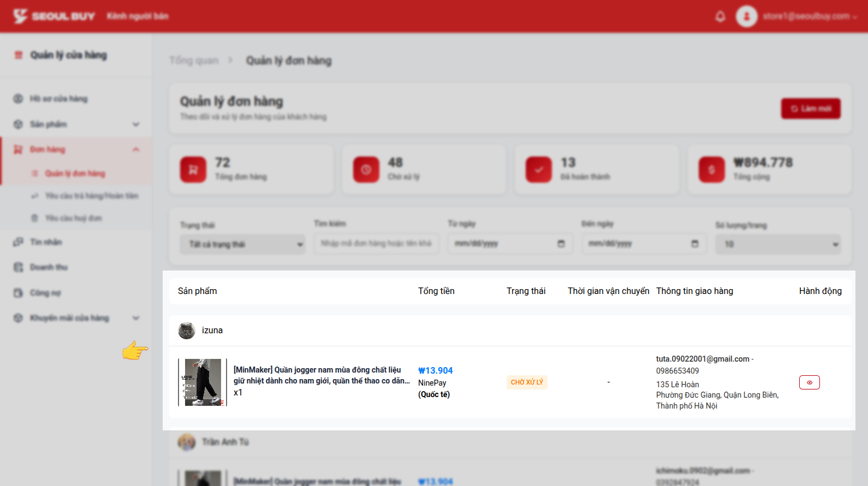Open the 'Từ ngày' date picker calendar icon
868x486 pixels.
click(x=561, y=244)
